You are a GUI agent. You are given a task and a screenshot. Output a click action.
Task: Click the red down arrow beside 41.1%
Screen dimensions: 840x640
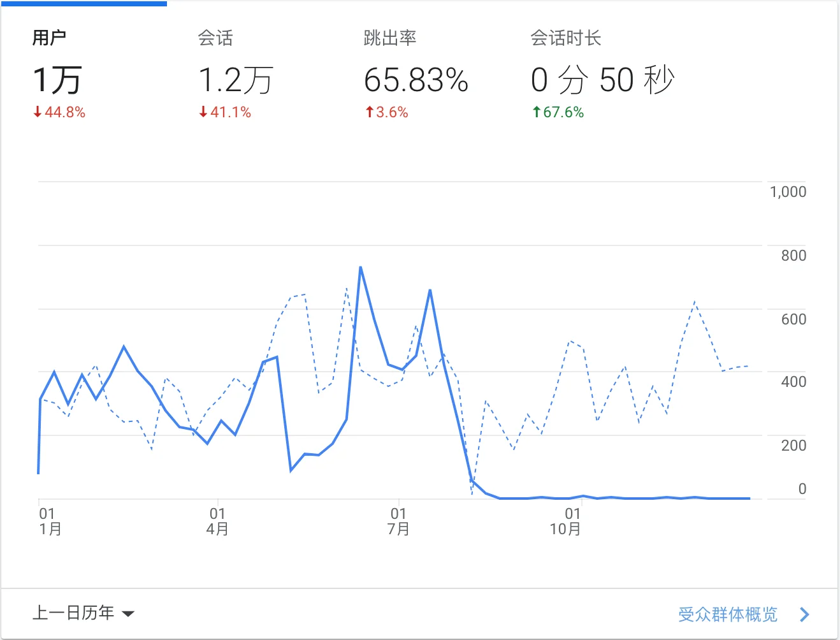(203, 112)
